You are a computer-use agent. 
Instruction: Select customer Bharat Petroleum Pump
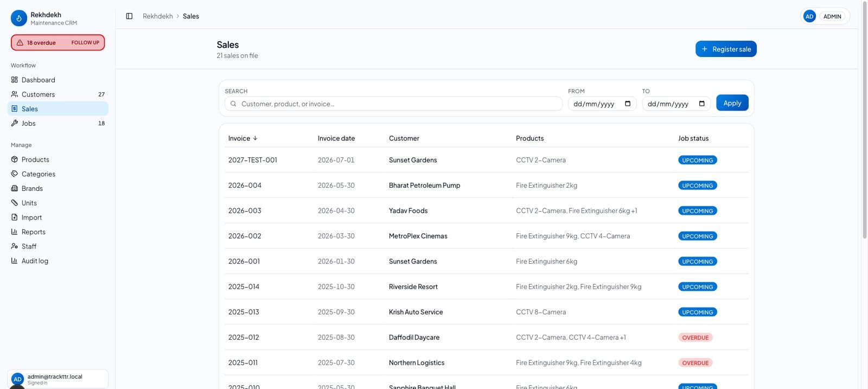424,186
